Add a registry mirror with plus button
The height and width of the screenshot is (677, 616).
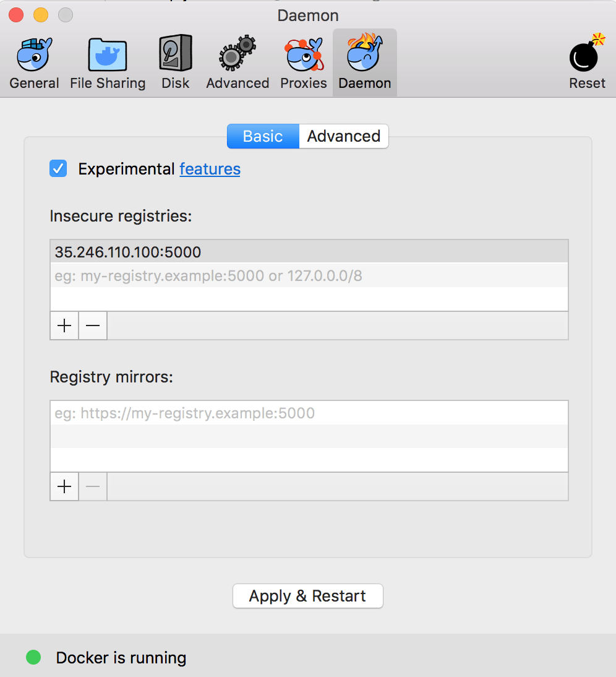point(64,486)
